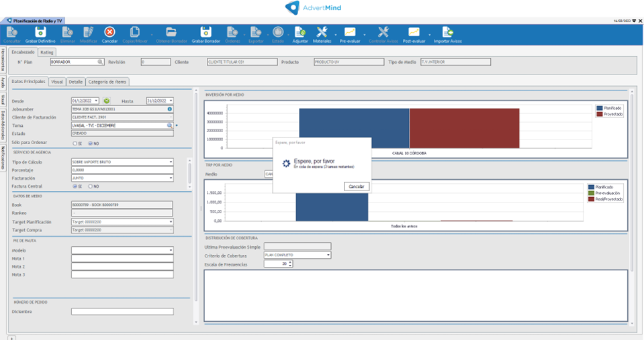Select SI for Factura Central
The image size is (644, 340).
click(x=75, y=186)
